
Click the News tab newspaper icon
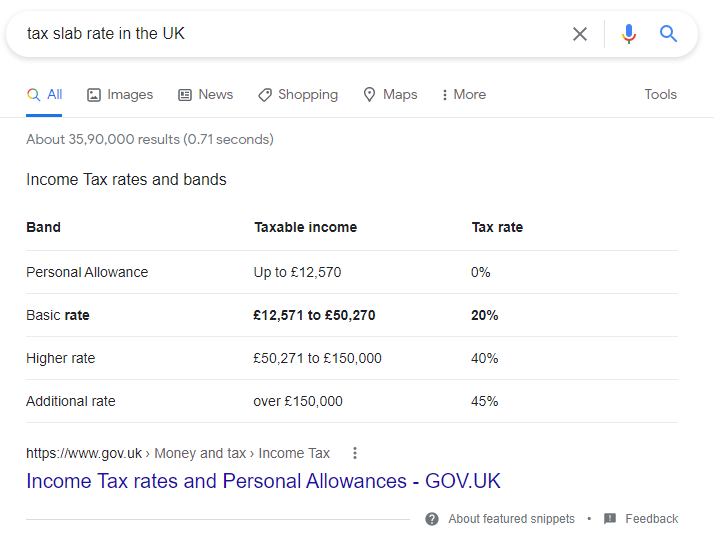tap(185, 95)
